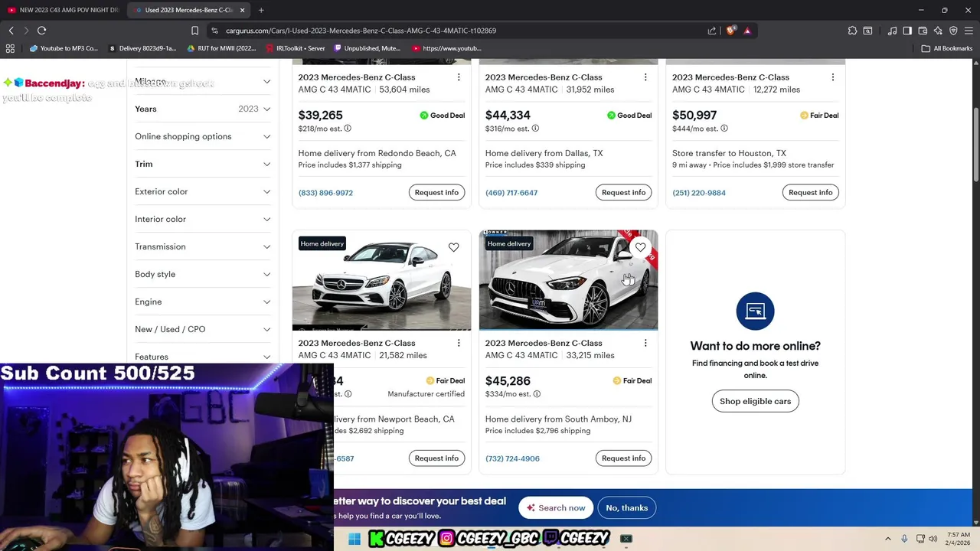Open the Youtube to MP3 bookmark
The height and width of the screenshot is (551, 980).
[x=64, y=48]
